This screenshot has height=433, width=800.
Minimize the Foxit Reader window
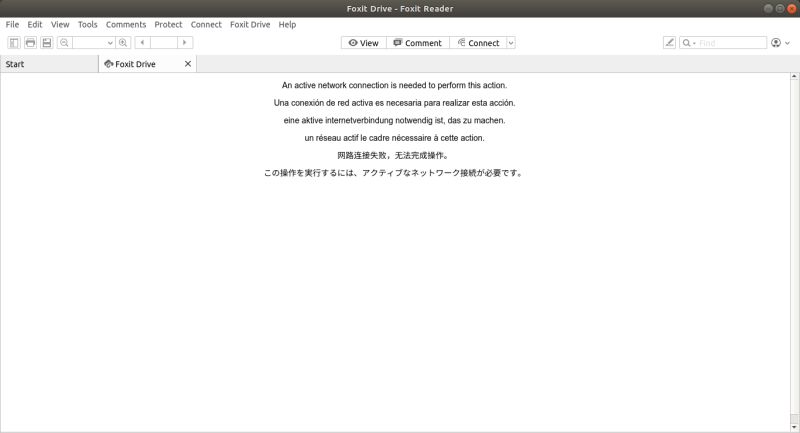768,8
